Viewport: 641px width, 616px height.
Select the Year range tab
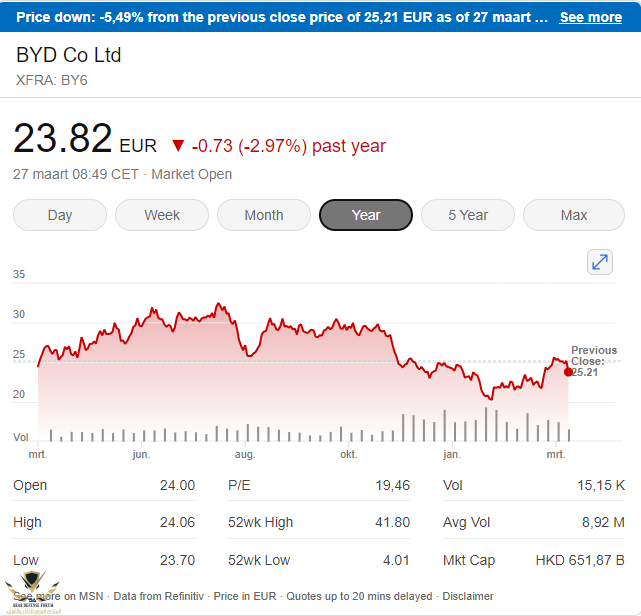click(x=366, y=215)
